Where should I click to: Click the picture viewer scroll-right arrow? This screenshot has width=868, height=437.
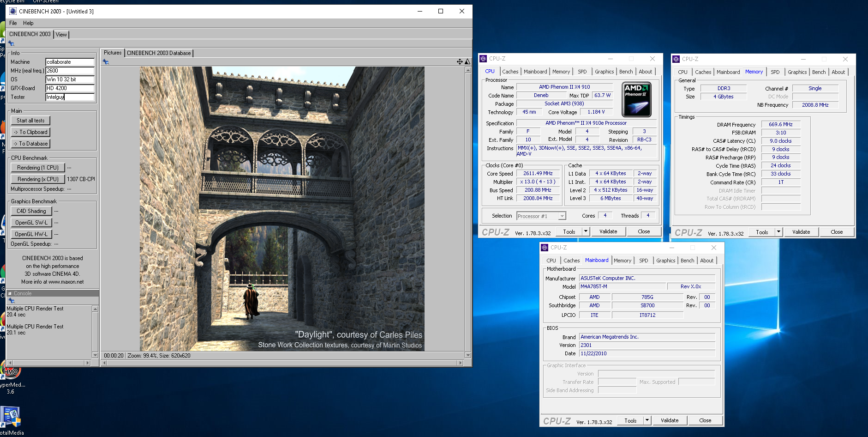coord(460,363)
